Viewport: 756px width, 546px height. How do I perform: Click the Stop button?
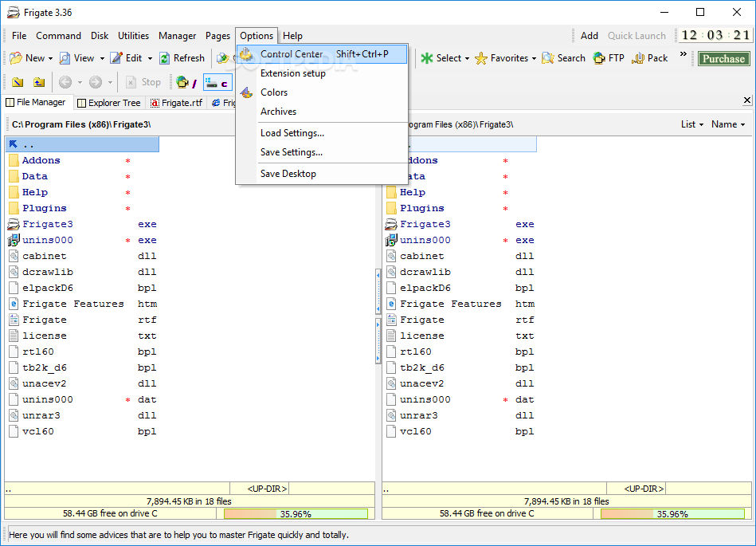click(x=143, y=82)
